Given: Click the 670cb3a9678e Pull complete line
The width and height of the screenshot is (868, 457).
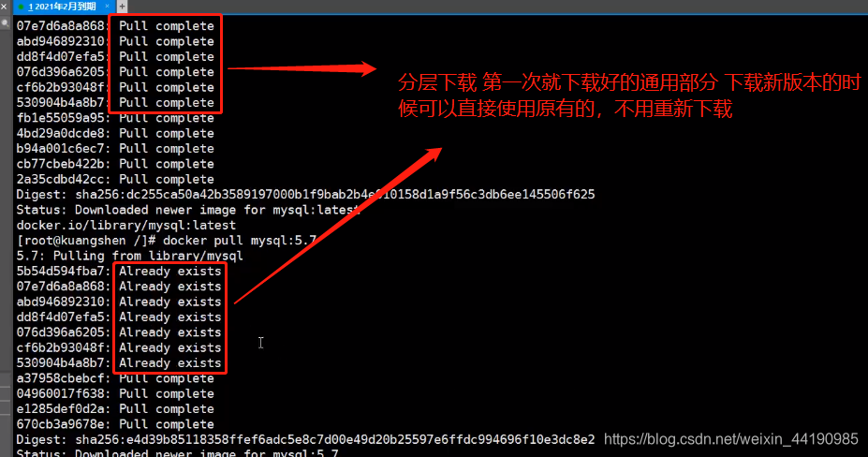Looking at the screenshot, I should point(115,424).
